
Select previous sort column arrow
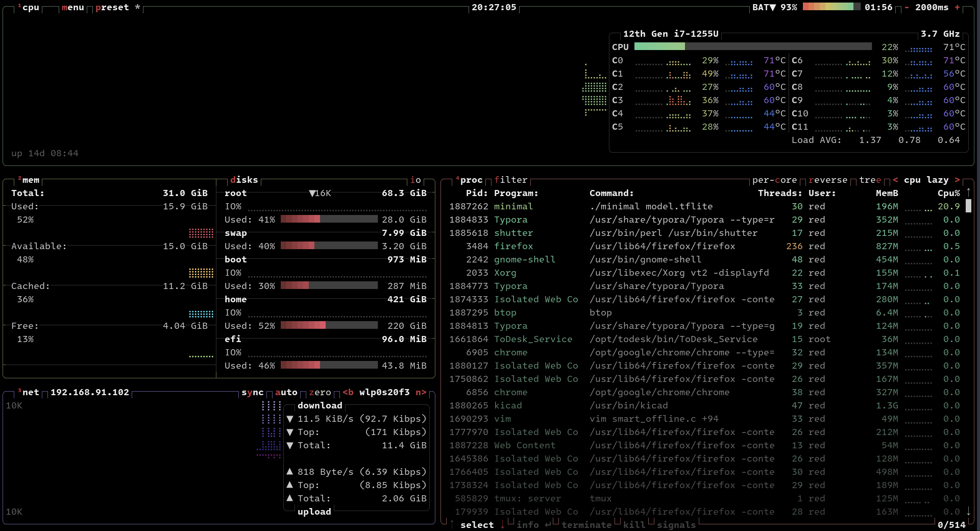click(x=895, y=180)
